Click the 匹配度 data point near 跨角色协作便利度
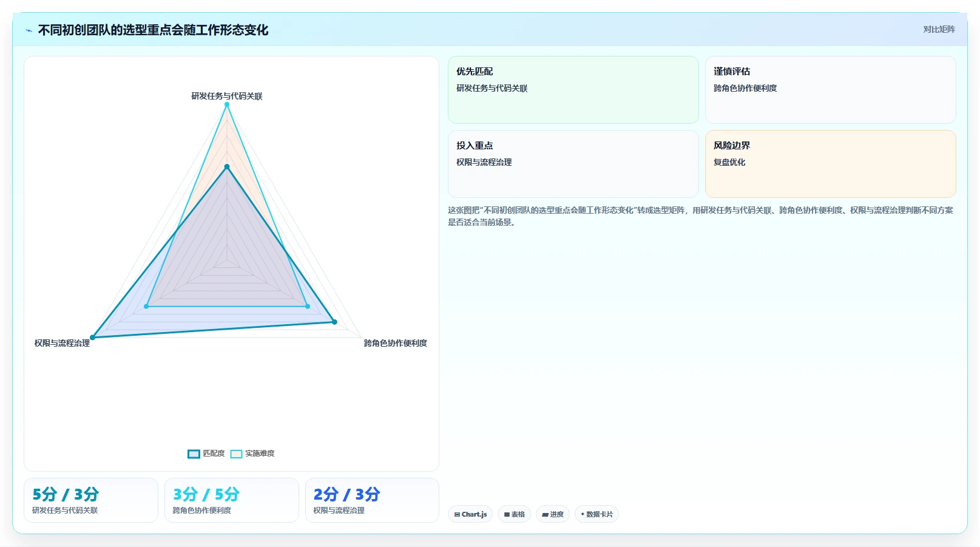 tap(334, 322)
